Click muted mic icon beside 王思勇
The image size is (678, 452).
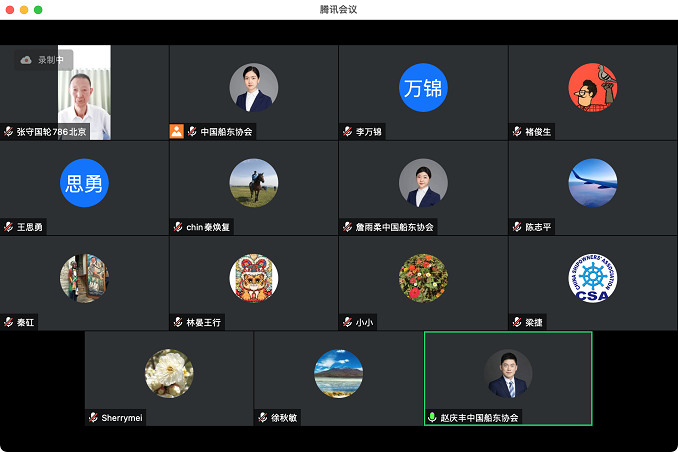9,227
